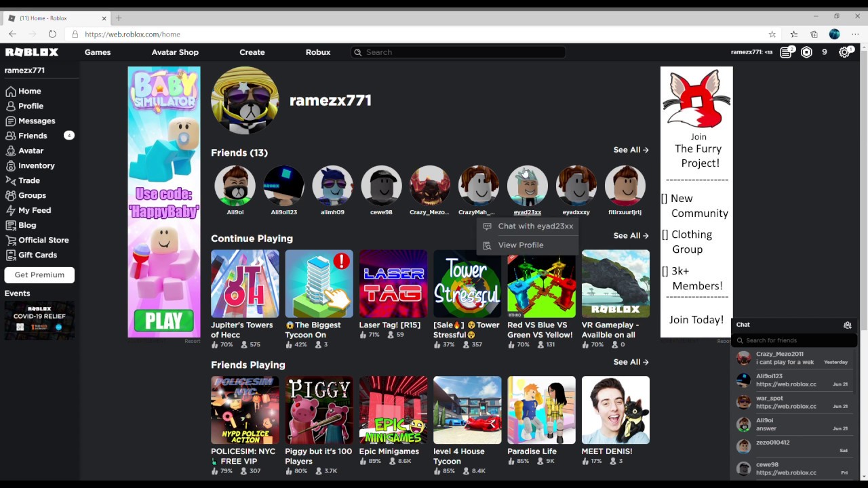Select Chat with eyad23xx menu entry
The image size is (868, 488).
click(528, 226)
